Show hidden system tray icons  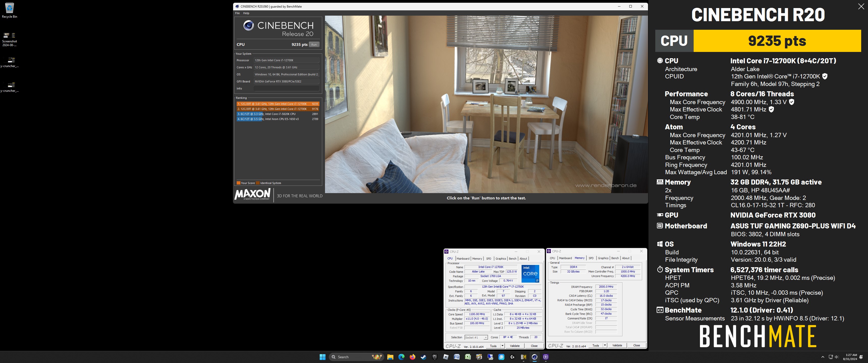coord(823,357)
